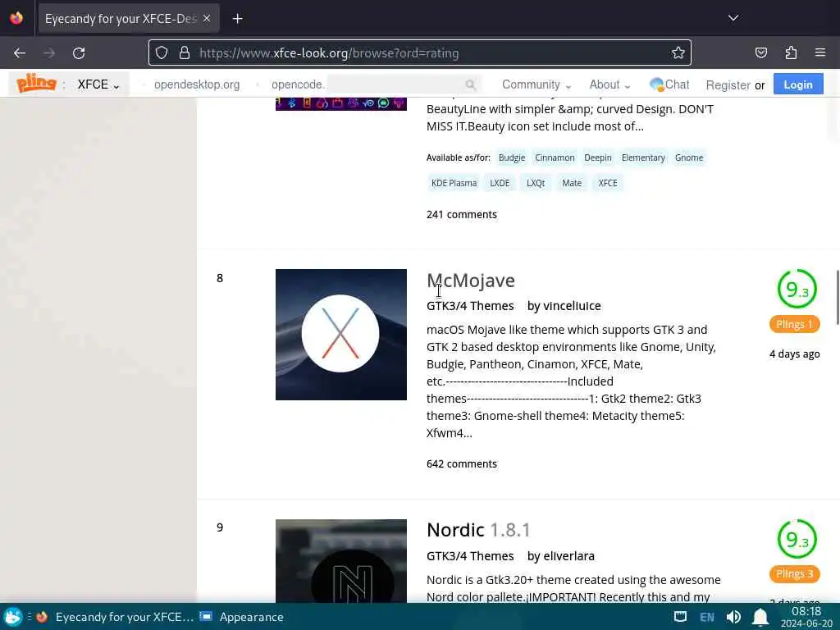Viewport: 840px width, 630px height.
Task: Open a new browser tab
Action: click(237, 19)
